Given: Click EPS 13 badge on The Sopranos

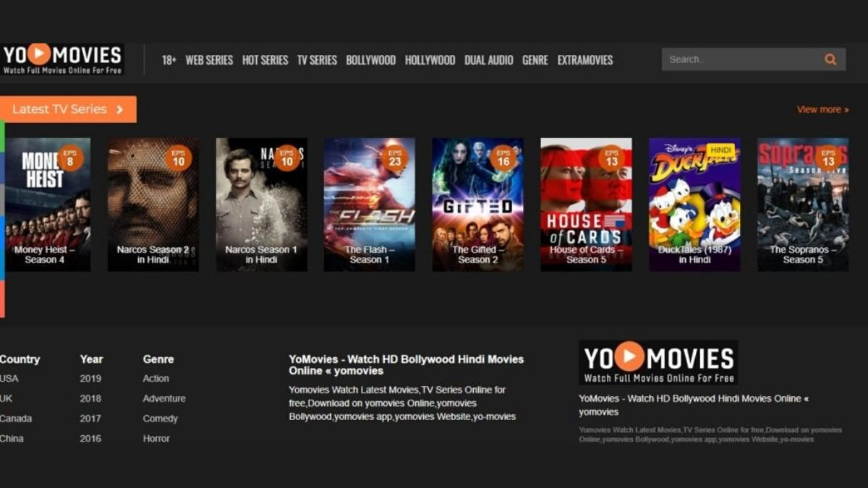Looking at the screenshot, I should coord(828,158).
